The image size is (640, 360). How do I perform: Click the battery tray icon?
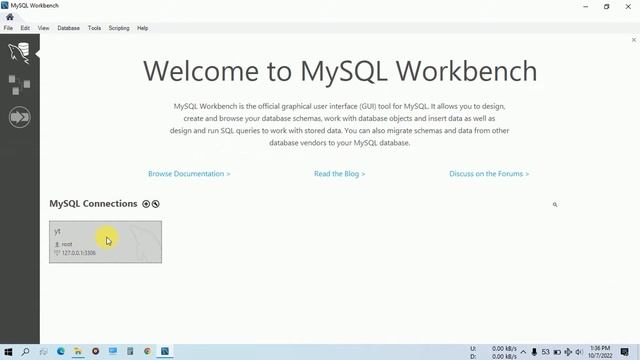557,352
